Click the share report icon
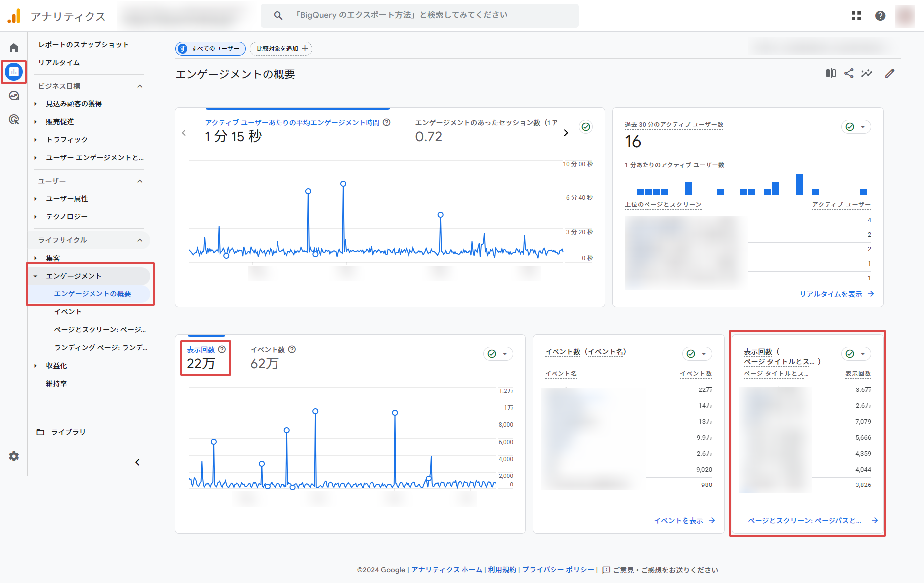The height and width of the screenshot is (583, 924). point(849,73)
